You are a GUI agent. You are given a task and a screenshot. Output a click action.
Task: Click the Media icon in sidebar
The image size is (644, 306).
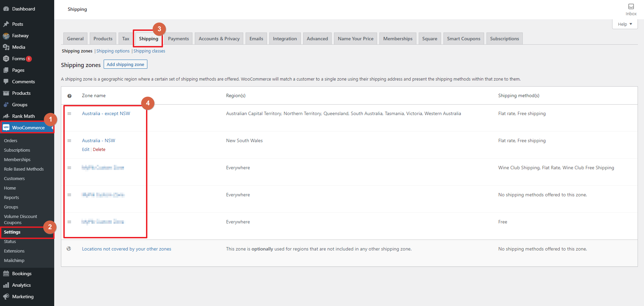pos(6,47)
